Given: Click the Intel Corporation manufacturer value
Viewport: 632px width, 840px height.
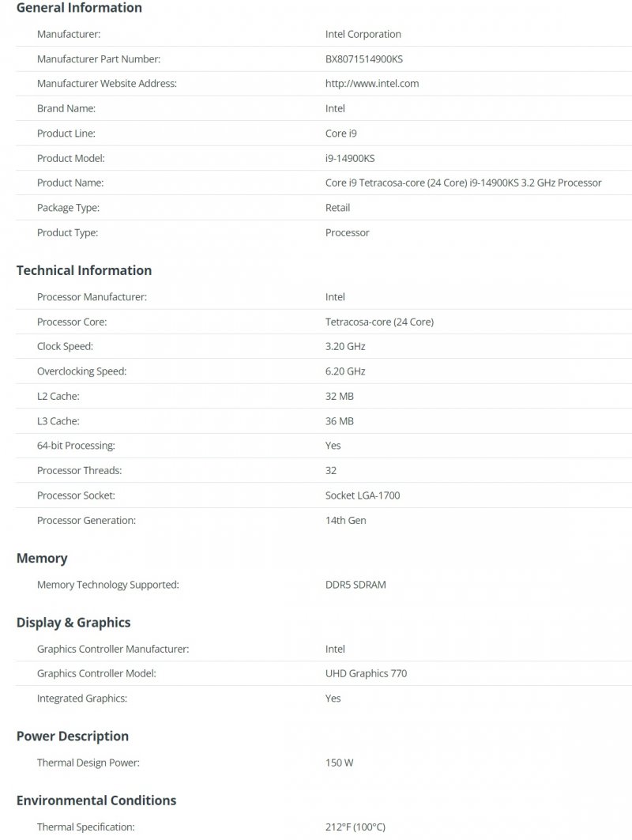Looking at the screenshot, I should 363,34.
